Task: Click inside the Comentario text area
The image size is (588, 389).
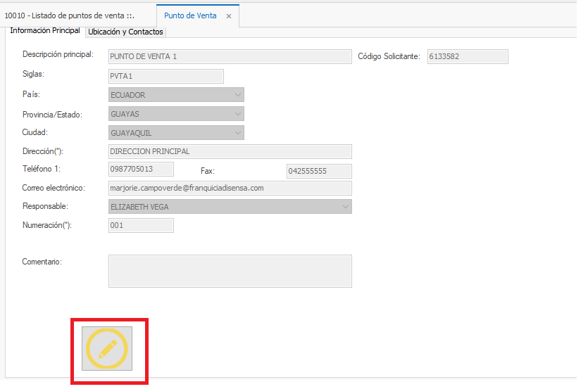Action: (230, 271)
